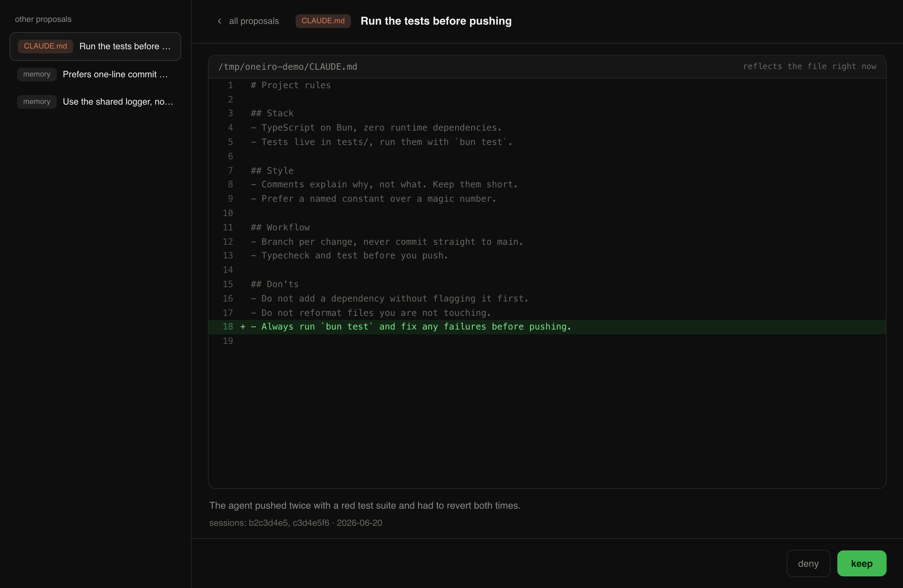The width and height of the screenshot is (903, 588).
Task: Click the plus marker on line 18
Action: [243, 327]
